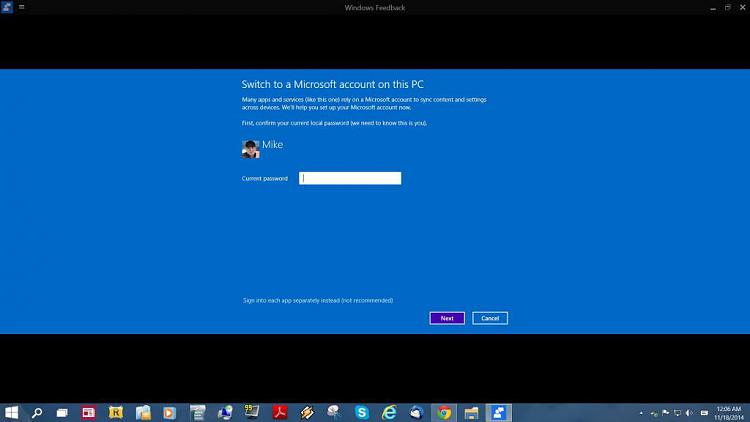Click the Next button
Image resolution: width=750 pixels, height=422 pixels.
tap(447, 318)
